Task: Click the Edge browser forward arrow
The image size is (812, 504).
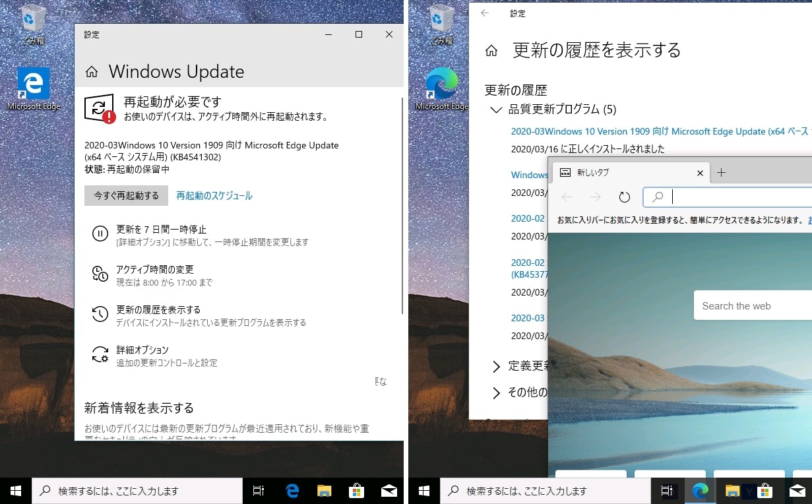Action: (596, 197)
